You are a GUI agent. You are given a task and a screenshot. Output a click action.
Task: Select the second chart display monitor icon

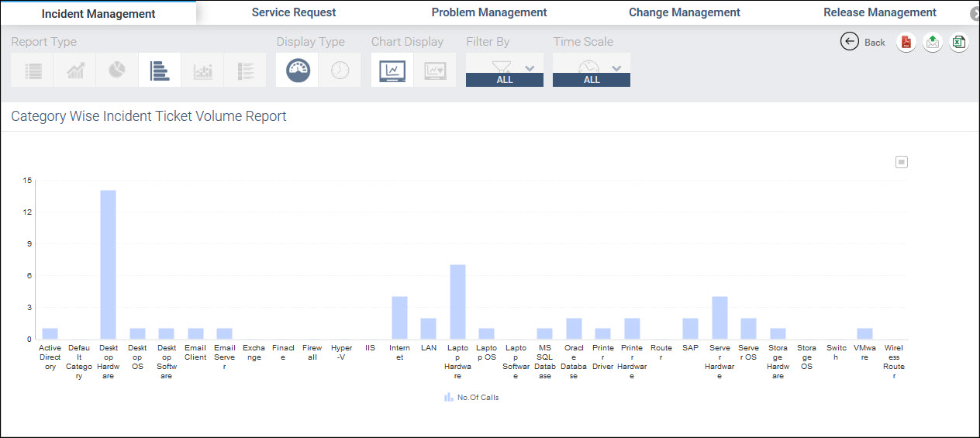pos(435,71)
